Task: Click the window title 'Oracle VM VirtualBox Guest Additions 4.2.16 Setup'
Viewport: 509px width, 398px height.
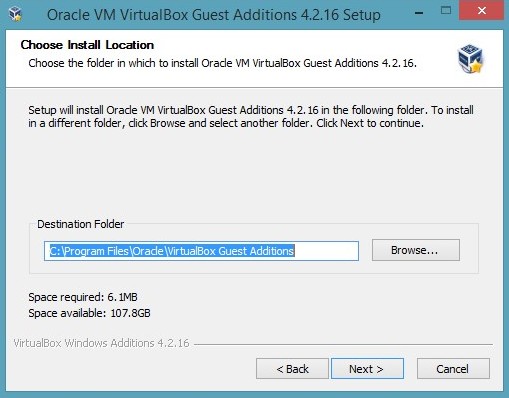Action: (214, 15)
